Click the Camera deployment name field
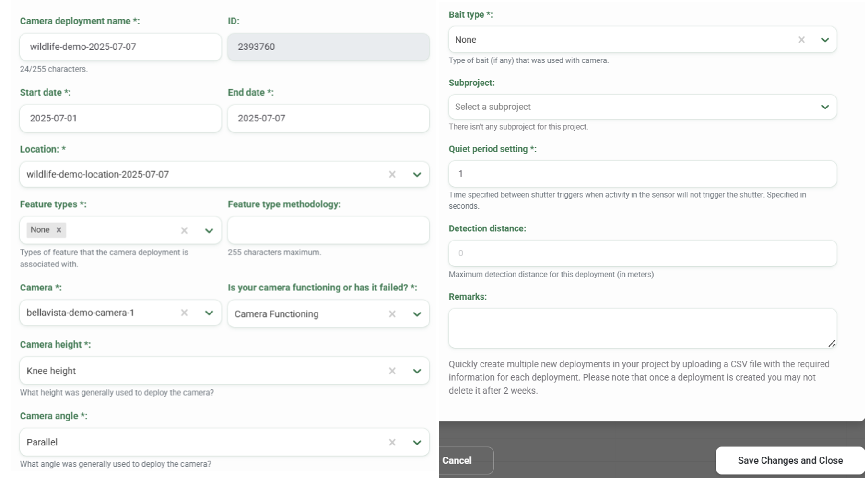The height and width of the screenshot is (481, 868). tap(120, 47)
